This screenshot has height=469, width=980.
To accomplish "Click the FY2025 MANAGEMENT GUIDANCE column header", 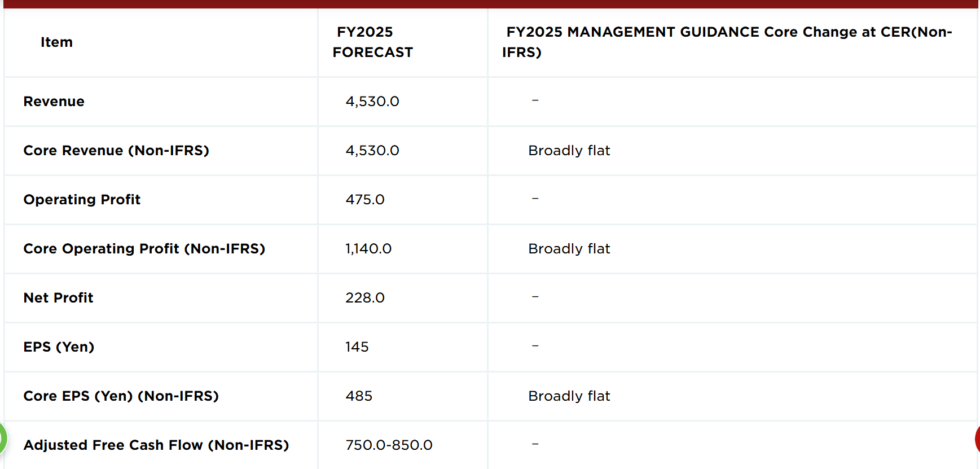I will pyautogui.click(x=727, y=42).
